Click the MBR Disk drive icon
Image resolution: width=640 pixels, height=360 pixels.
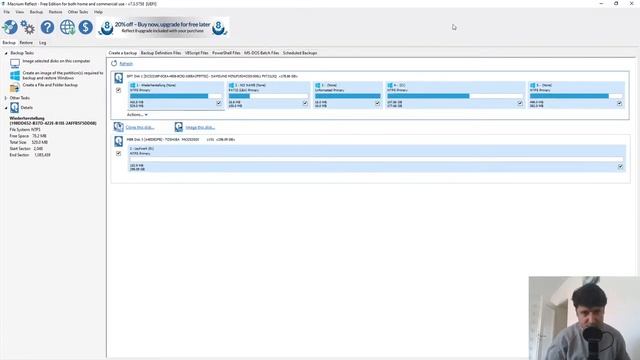point(118,141)
